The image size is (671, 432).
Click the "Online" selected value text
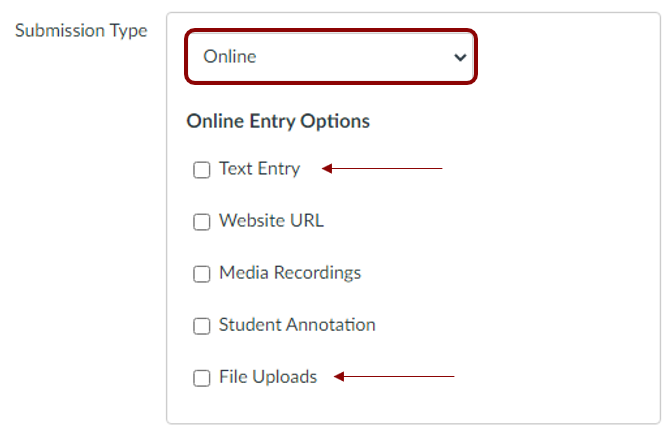(230, 57)
